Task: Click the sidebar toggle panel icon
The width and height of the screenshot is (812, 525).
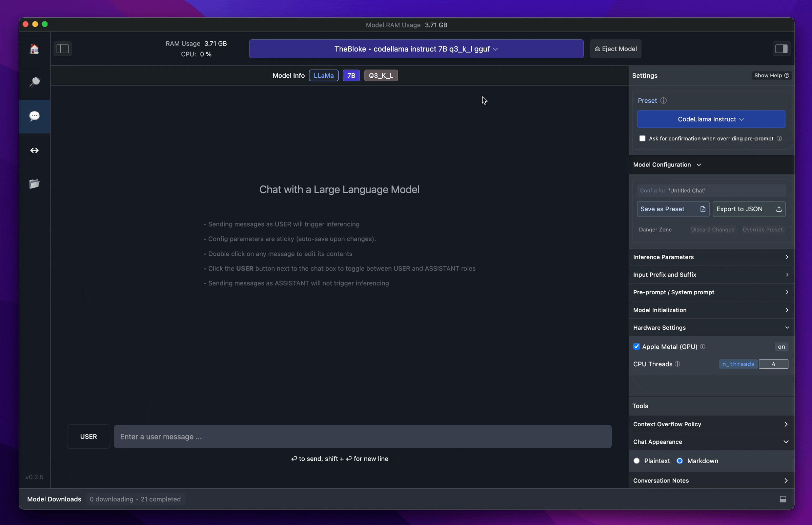Action: (x=63, y=48)
